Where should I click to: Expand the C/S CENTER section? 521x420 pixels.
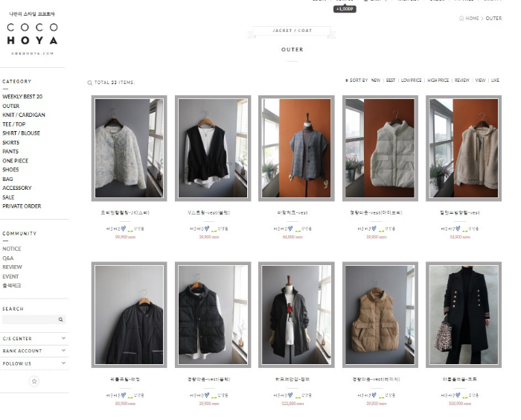(x=34, y=339)
